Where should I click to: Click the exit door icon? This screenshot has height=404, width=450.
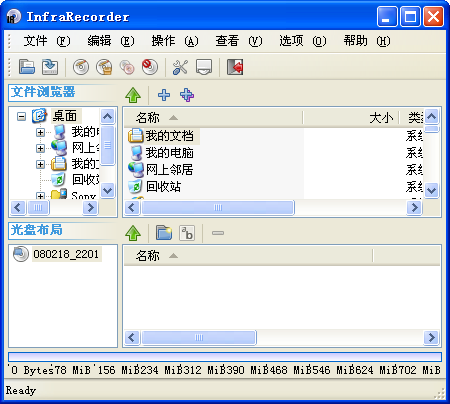pos(235,67)
